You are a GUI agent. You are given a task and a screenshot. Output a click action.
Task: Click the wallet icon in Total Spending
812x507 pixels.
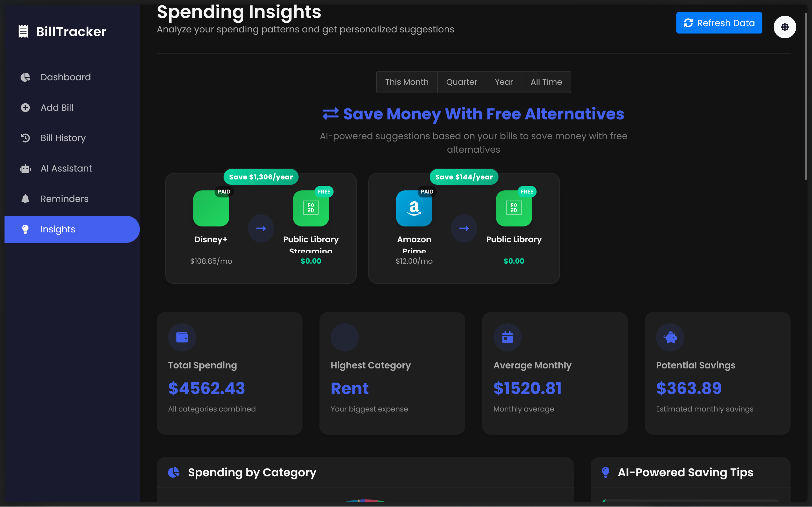click(x=182, y=337)
